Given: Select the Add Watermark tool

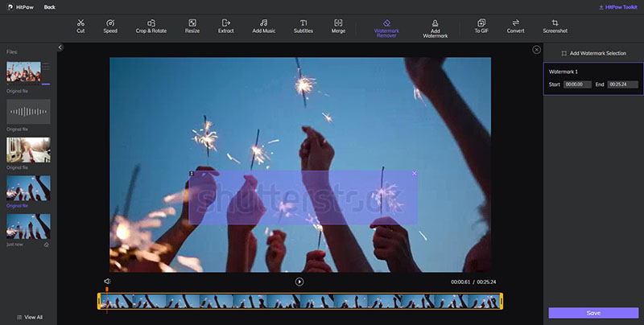Looking at the screenshot, I should [435, 29].
